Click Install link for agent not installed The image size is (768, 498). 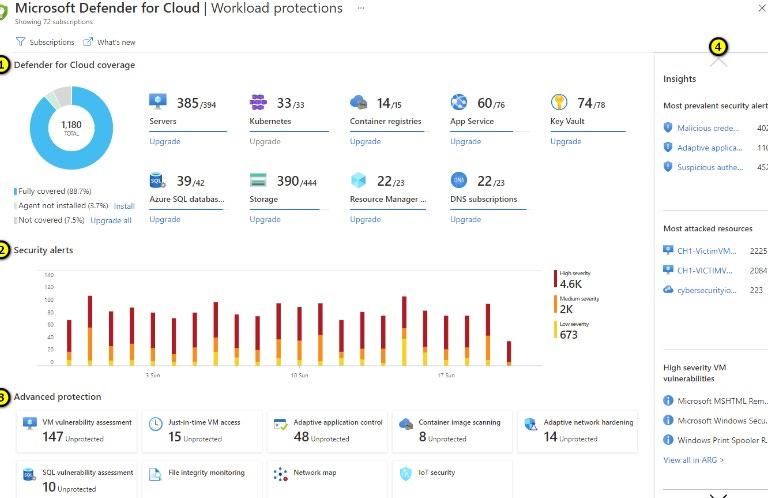point(124,206)
